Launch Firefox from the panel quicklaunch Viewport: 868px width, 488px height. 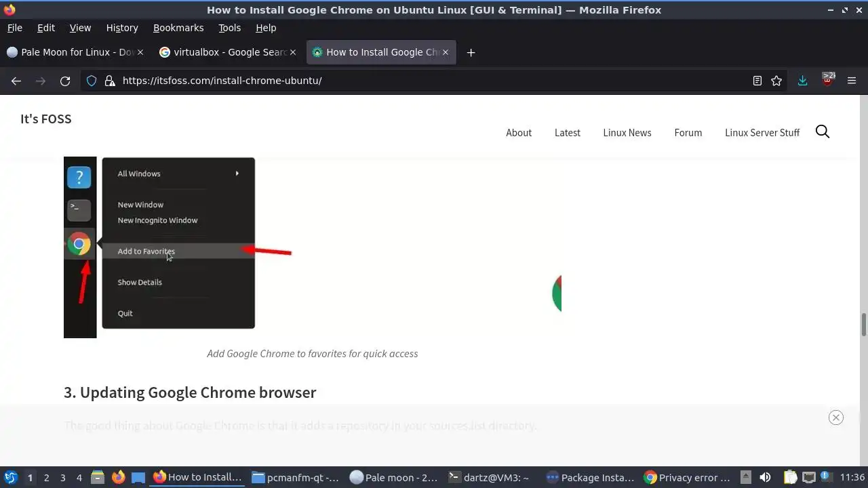[x=118, y=478]
